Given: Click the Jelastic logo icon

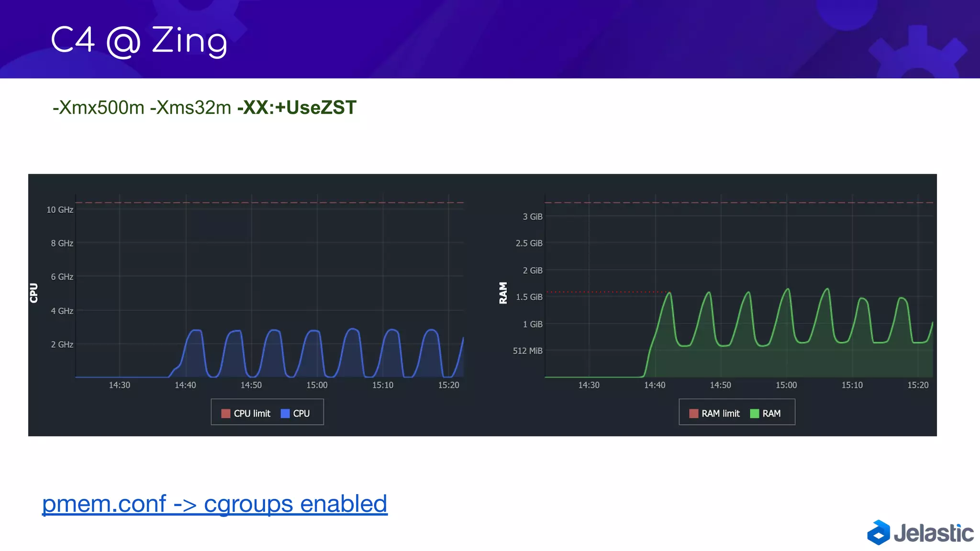Looking at the screenshot, I should (879, 533).
